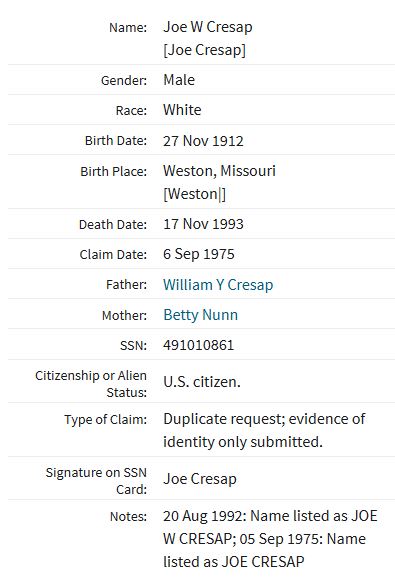Click the claim date 6 Sep 1975
The width and height of the screenshot is (395, 578).
[199, 254]
